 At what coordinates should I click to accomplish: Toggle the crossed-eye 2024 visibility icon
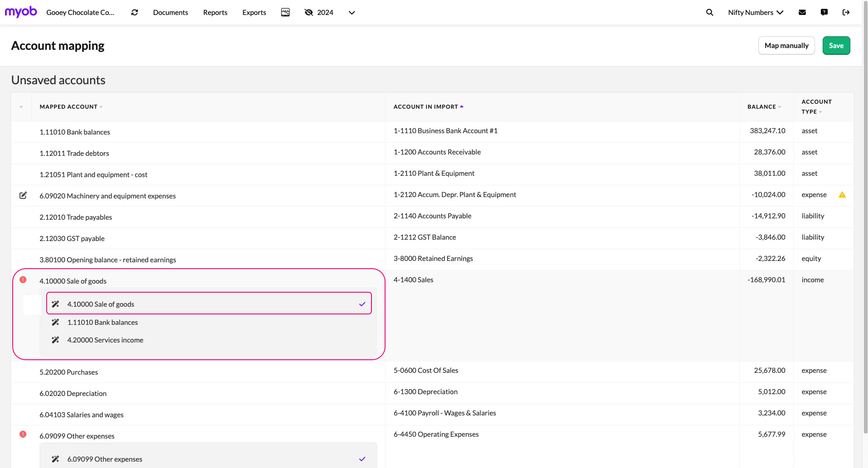tap(309, 13)
